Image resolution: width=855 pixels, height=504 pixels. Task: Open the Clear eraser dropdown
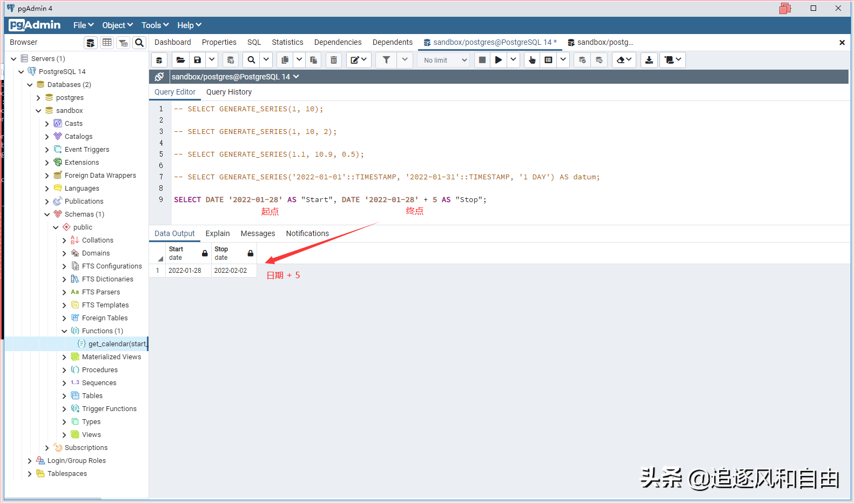pos(624,60)
